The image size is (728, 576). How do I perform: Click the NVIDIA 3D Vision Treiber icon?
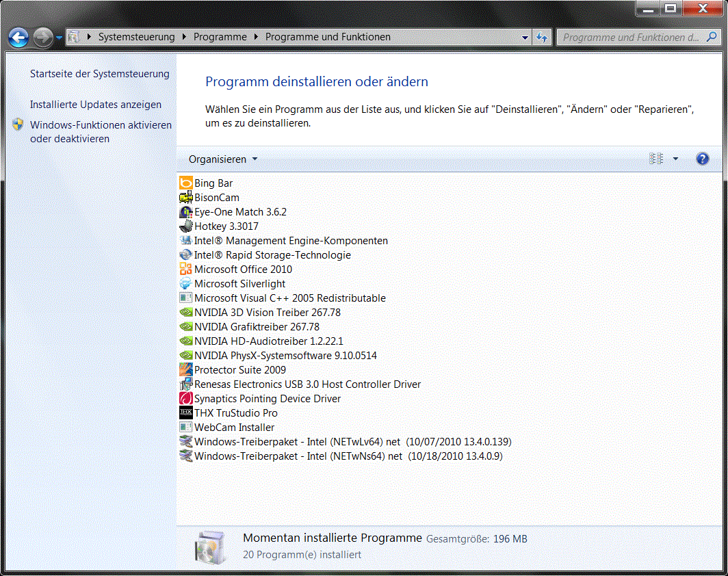coord(185,313)
